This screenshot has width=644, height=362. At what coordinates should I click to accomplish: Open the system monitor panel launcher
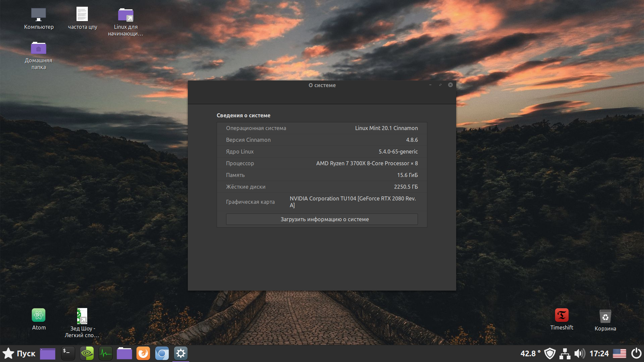coord(106,353)
